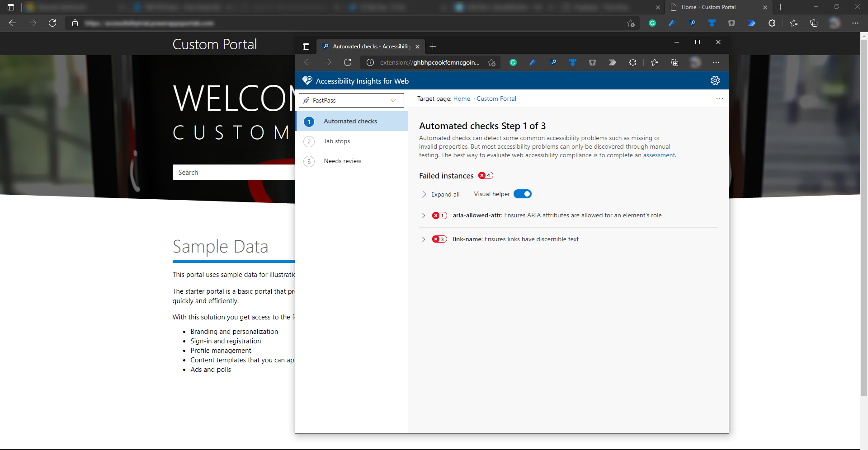Close the Automated checks popup tab

417,47
